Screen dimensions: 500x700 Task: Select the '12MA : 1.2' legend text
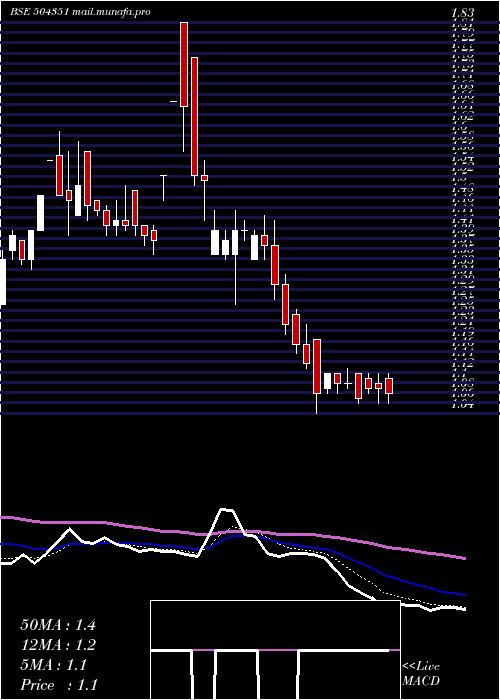(58, 645)
